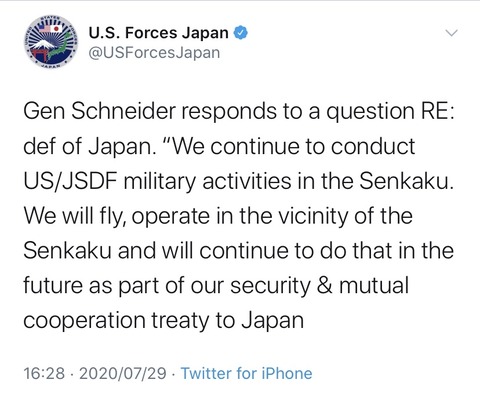Screen dimensions: 480x394
Task: Visit the @USForcesJapan handle link
Action: coord(154,53)
